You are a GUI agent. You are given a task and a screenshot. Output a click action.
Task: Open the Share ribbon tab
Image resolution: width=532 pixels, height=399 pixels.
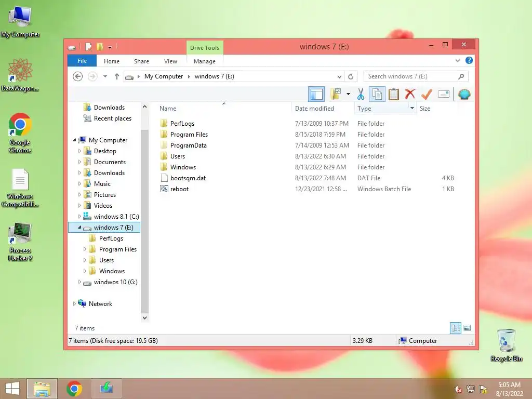tap(141, 61)
